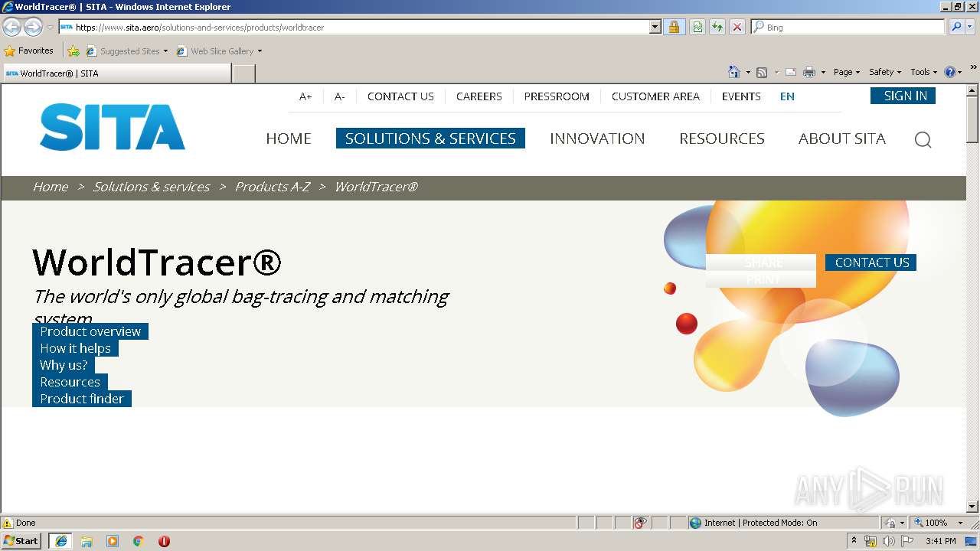Show hidden tray icons arrow
Image resolution: width=980 pixels, height=551 pixels.
coord(854,541)
